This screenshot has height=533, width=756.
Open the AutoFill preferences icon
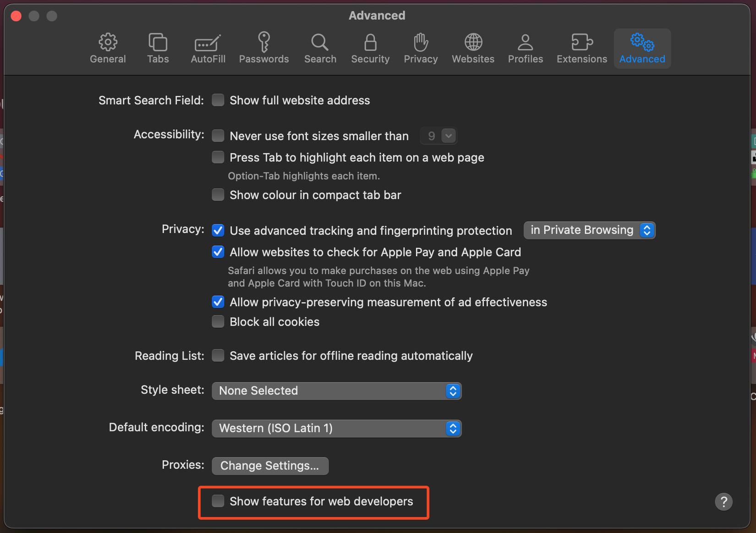click(x=208, y=48)
